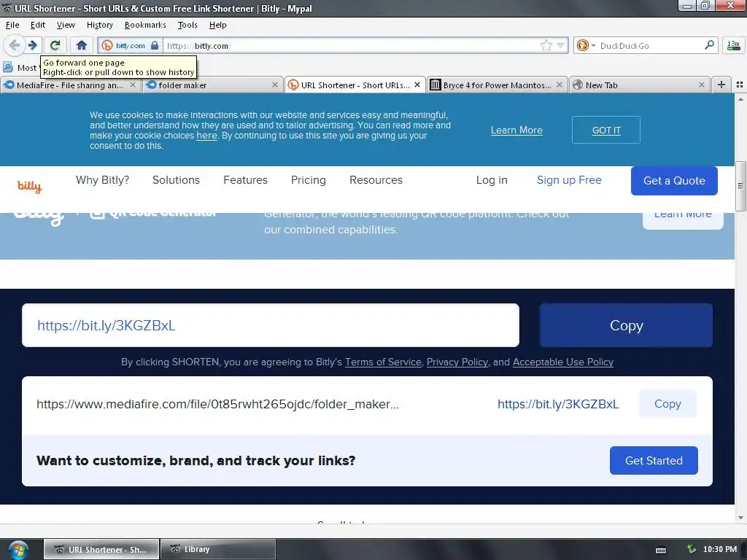Go to the Home page icon
Image resolution: width=747 pixels, height=560 pixels.
(x=82, y=45)
